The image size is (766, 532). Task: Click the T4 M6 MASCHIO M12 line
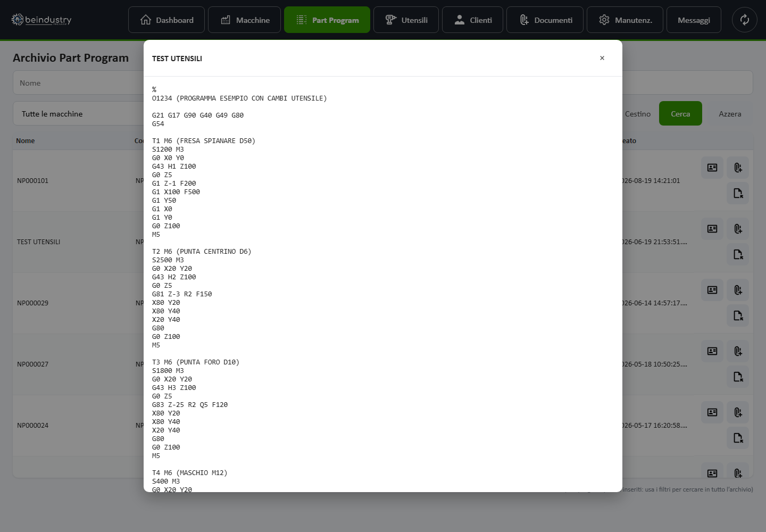click(x=190, y=472)
